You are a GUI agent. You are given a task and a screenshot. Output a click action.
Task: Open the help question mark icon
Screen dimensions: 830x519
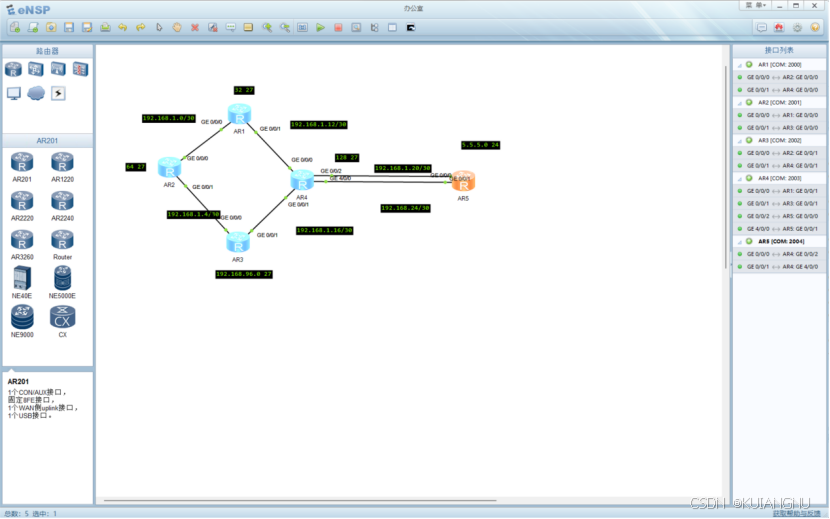coord(815,28)
